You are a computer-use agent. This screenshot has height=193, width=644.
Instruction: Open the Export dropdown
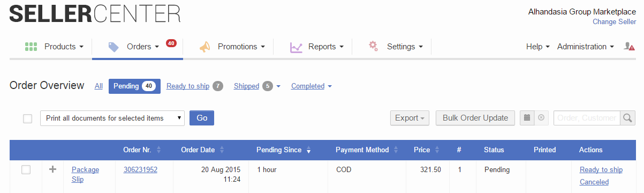[410, 118]
